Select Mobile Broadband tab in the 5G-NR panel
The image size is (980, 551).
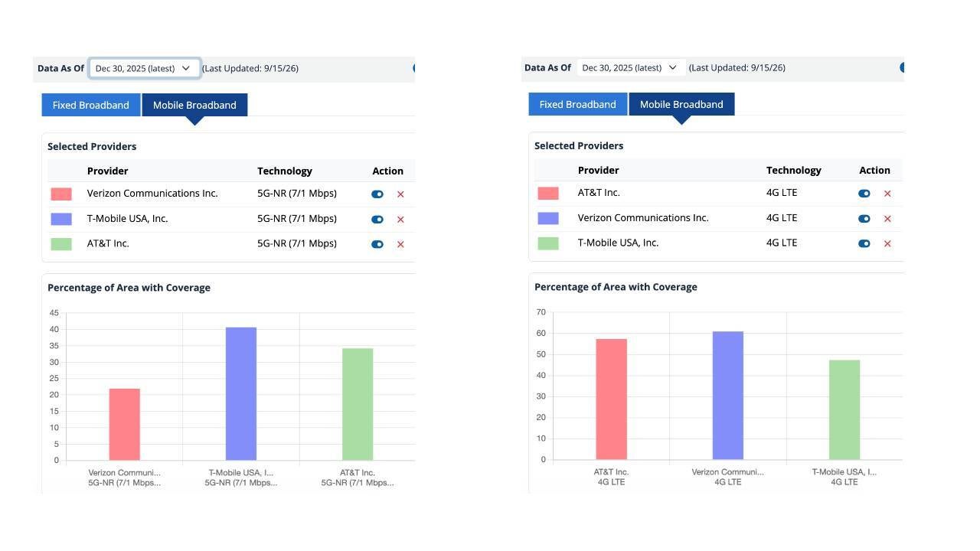(x=194, y=105)
